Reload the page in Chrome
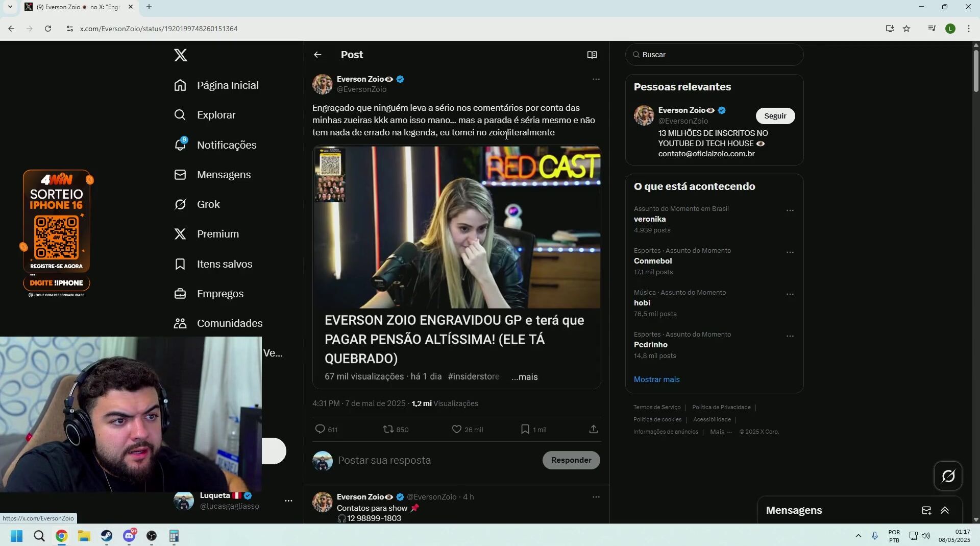980x546 pixels. pyautogui.click(x=48, y=29)
